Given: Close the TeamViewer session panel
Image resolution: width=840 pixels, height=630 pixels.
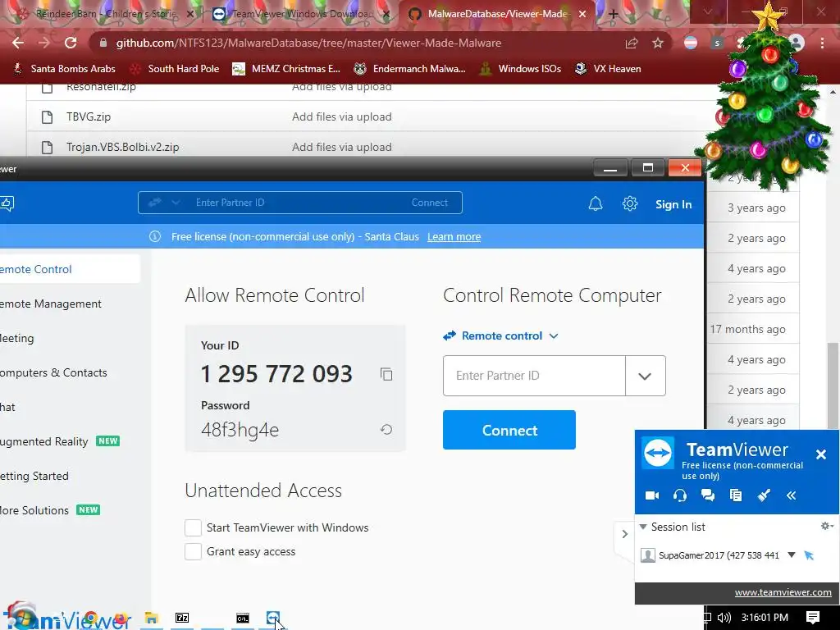Looking at the screenshot, I should (820, 454).
